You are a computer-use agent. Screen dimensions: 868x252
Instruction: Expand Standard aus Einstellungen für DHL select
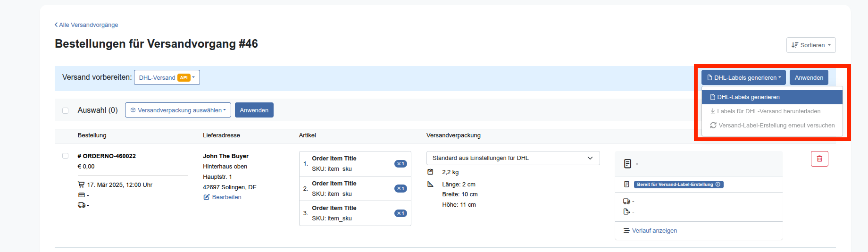pyautogui.click(x=513, y=158)
